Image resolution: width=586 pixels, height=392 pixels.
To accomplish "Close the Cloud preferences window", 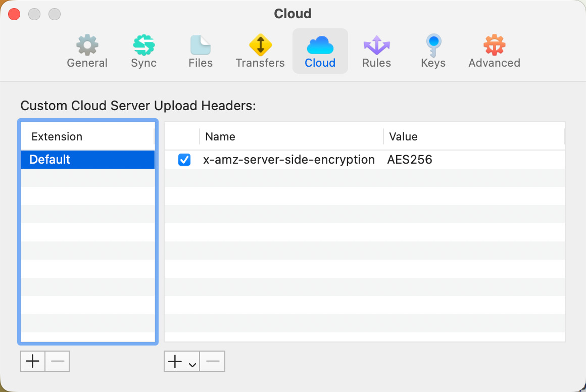I will pyautogui.click(x=14, y=14).
